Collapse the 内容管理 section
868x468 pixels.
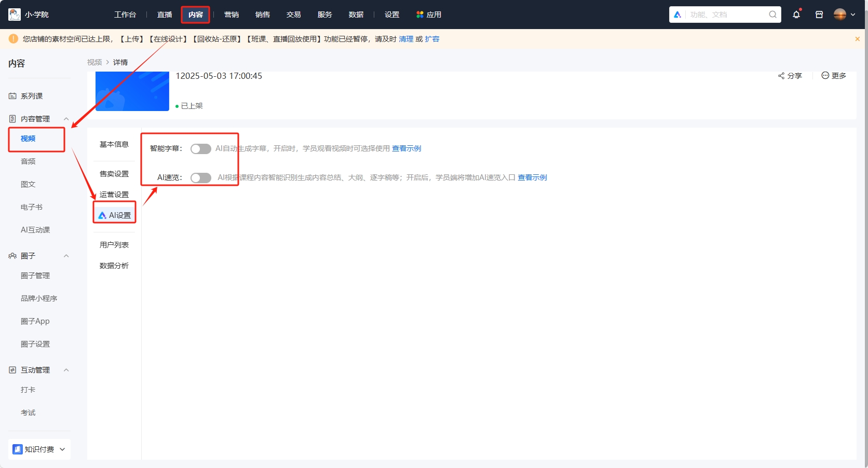coord(66,118)
